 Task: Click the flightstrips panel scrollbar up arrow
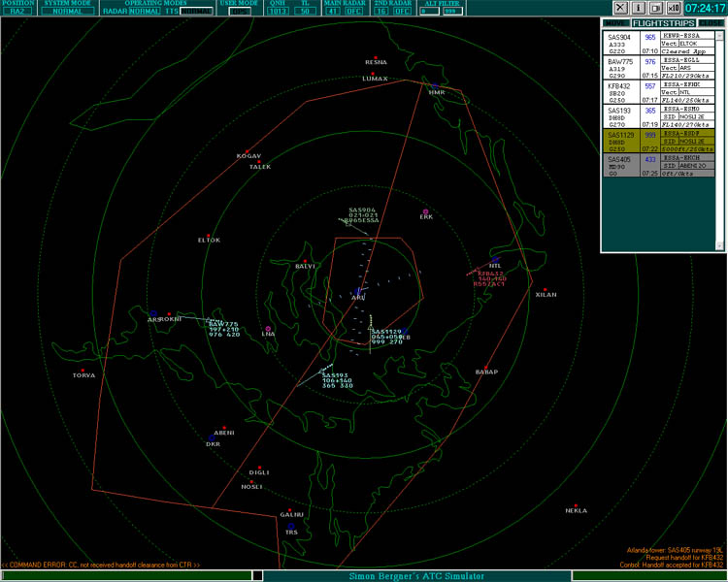[x=719, y=35]
